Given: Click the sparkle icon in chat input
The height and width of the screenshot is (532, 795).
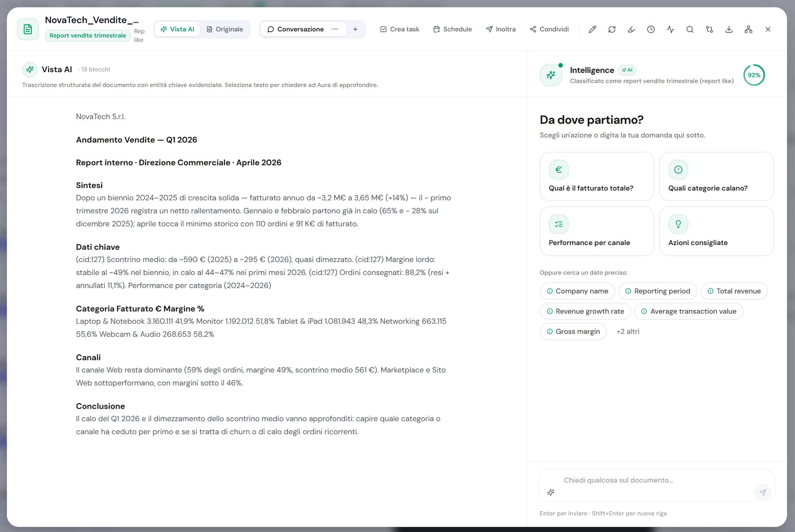Looking at the screenshot, I should pos(550,492).
